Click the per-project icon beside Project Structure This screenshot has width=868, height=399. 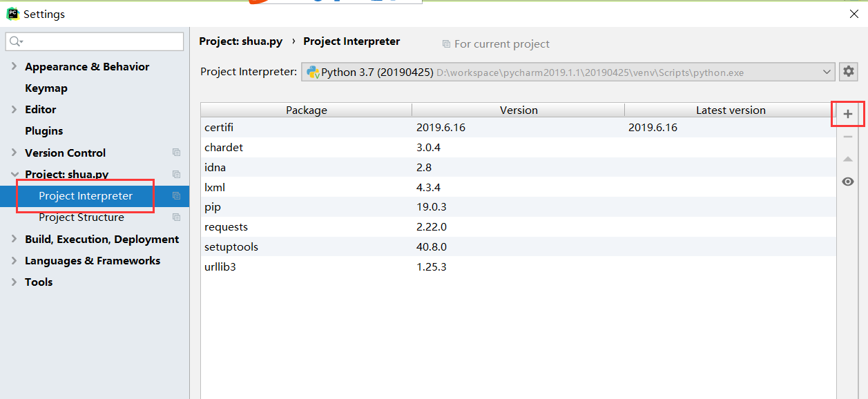(x=176, y=217)
